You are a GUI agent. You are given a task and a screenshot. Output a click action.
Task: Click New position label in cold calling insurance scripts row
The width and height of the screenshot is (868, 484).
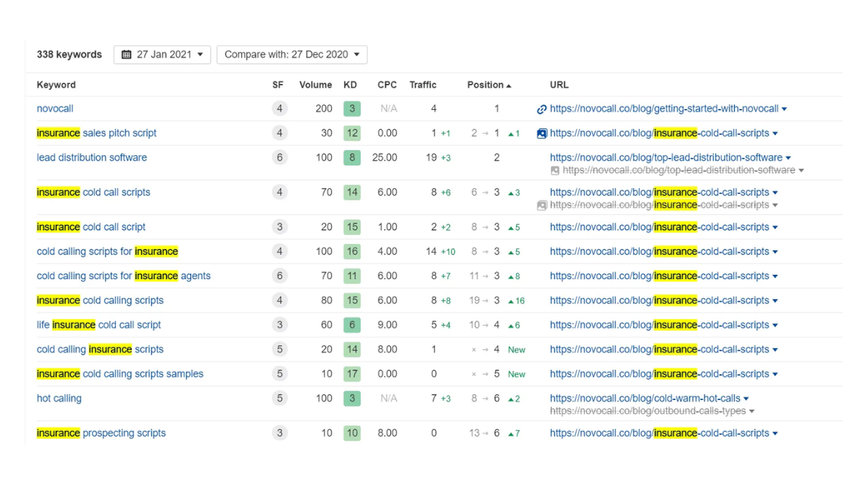[x=516, y=349]
